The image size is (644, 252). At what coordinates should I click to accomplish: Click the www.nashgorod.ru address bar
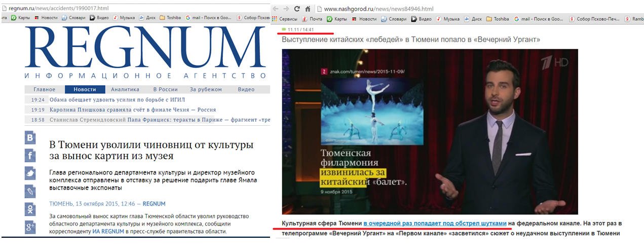[479, 9]
